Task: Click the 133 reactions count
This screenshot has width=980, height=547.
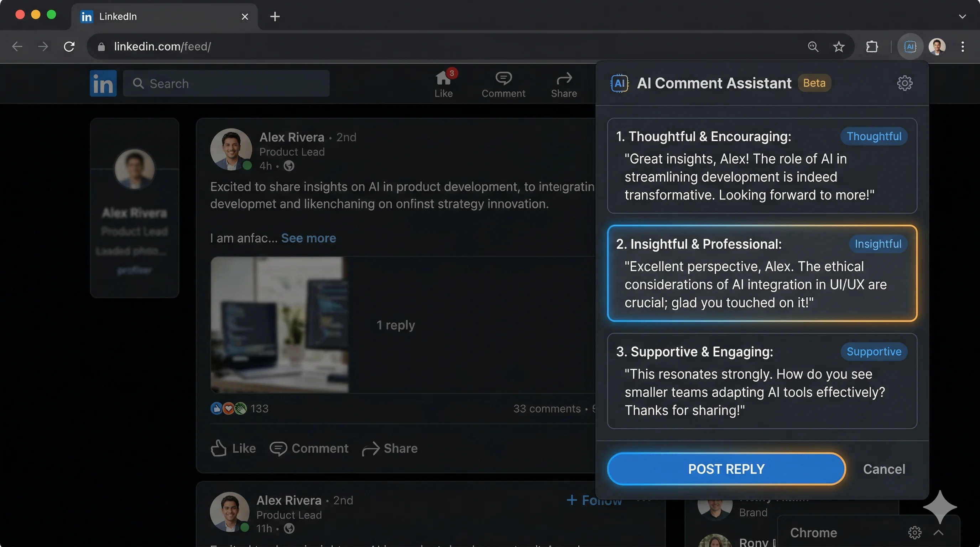Action: (260, 408)
